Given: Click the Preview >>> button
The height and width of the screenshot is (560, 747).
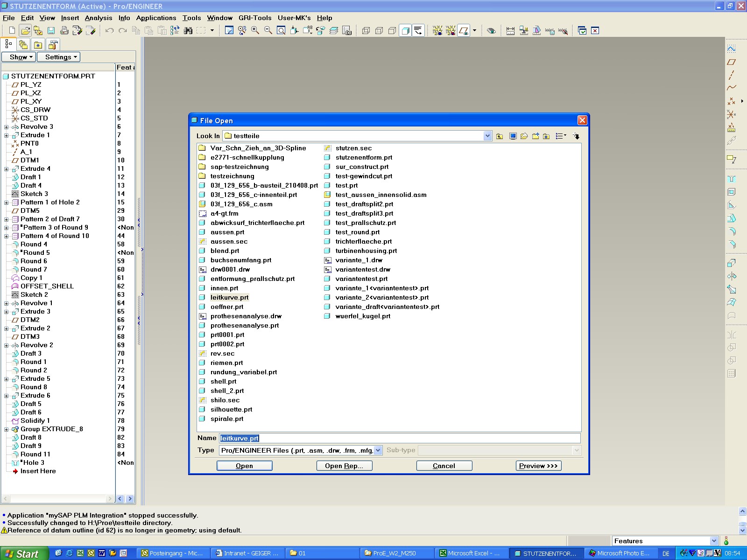Looking at the screenshot, I should (x=538, y=466).
